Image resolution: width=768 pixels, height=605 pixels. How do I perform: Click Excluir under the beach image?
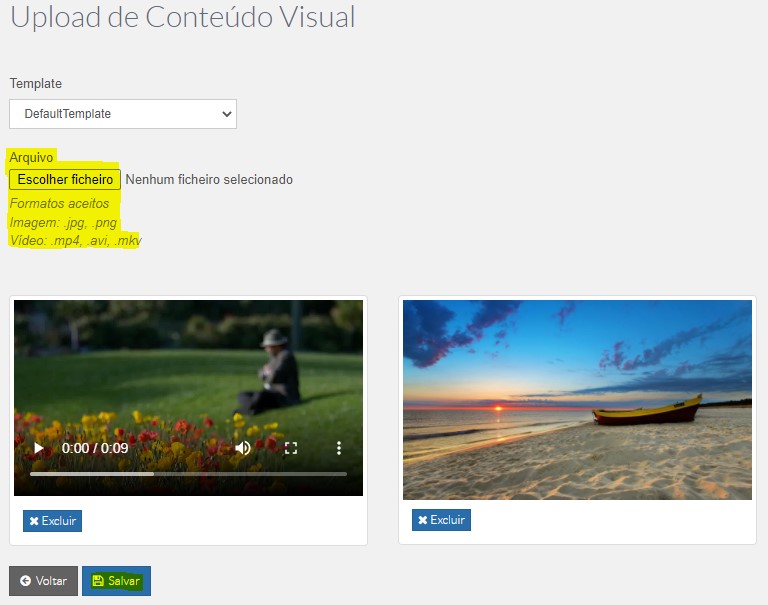pyautogui.click(x=441, y=520)
